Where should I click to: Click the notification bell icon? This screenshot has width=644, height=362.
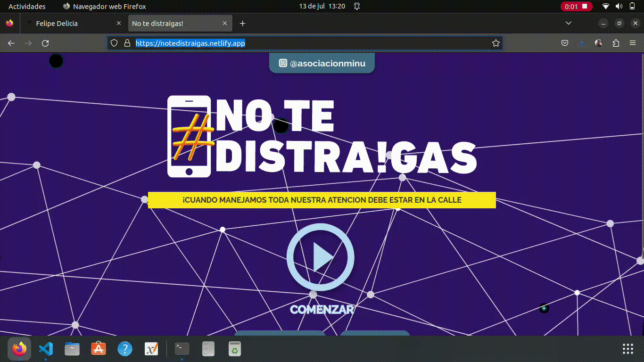[x=357, y=6]
